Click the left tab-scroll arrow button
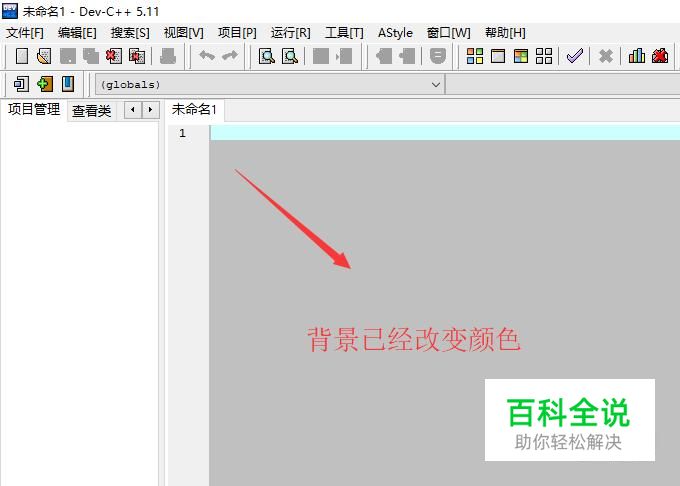The height and width of the screenshot is (486, 680). tap(133, 110)
